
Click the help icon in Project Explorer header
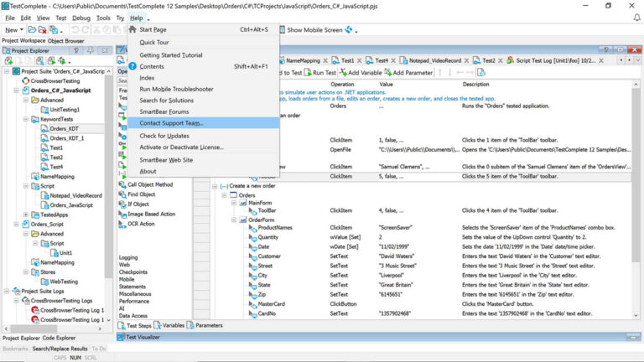point(76,50)
